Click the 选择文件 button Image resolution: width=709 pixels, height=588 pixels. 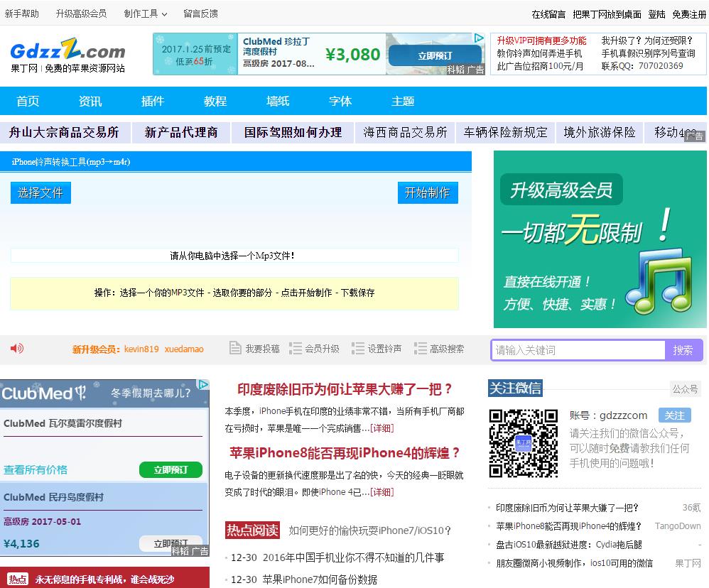click(x=40, y=193)
